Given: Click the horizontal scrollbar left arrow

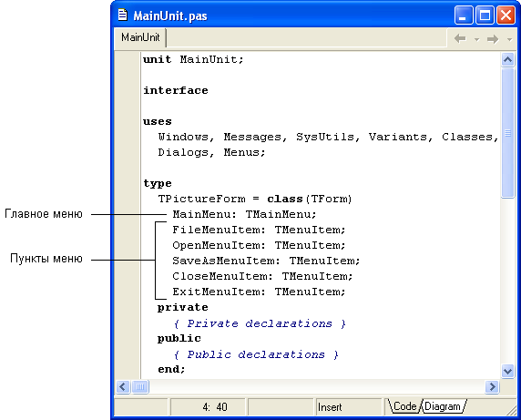Looking at the screenshot, I should pyautogui.click(x=123, y=387).
